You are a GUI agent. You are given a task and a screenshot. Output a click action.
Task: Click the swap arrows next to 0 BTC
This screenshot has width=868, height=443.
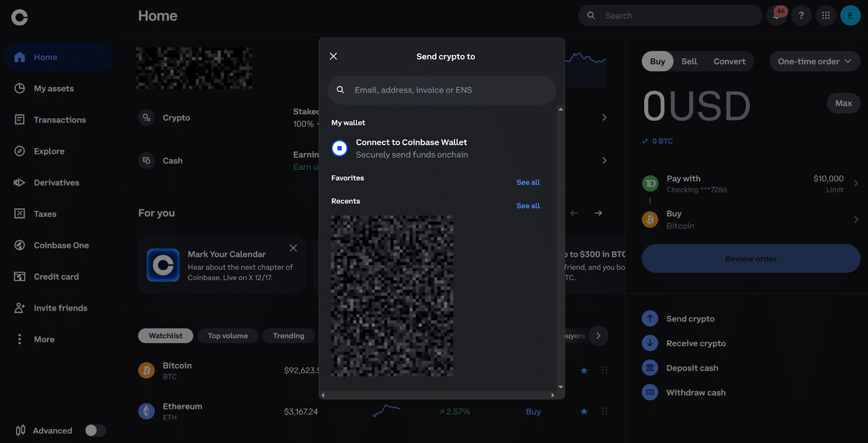(645, 141)
